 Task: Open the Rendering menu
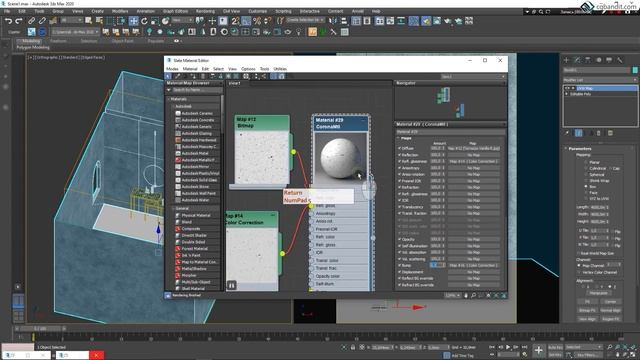click(x=205, y=11)
